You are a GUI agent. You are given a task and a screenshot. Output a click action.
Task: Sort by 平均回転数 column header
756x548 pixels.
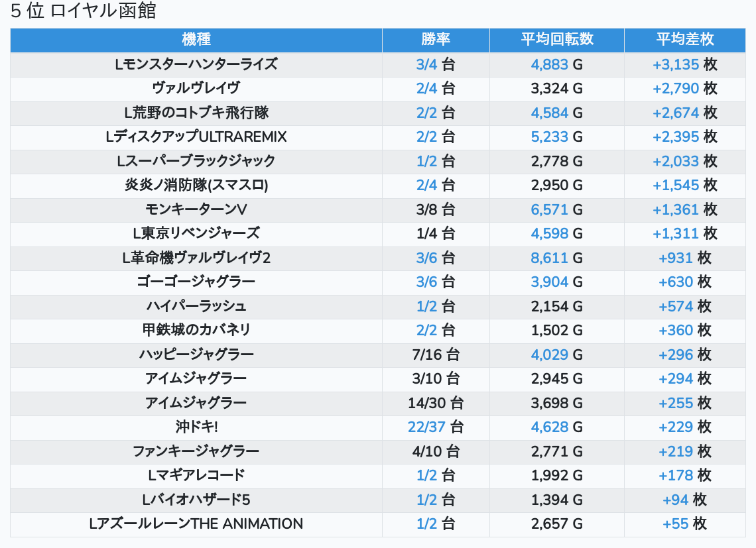tap(556, 39)
